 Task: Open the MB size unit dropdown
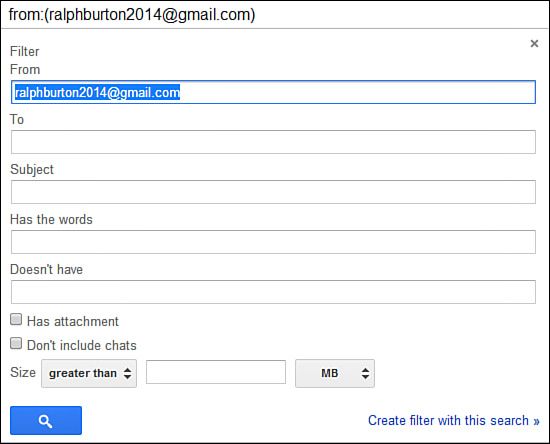335,374
